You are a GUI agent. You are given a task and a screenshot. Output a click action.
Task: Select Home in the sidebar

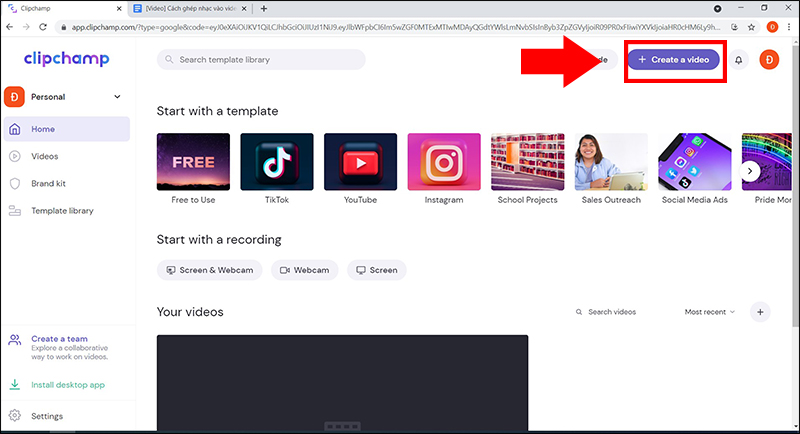pyautogui.click(x=66, y=129)
